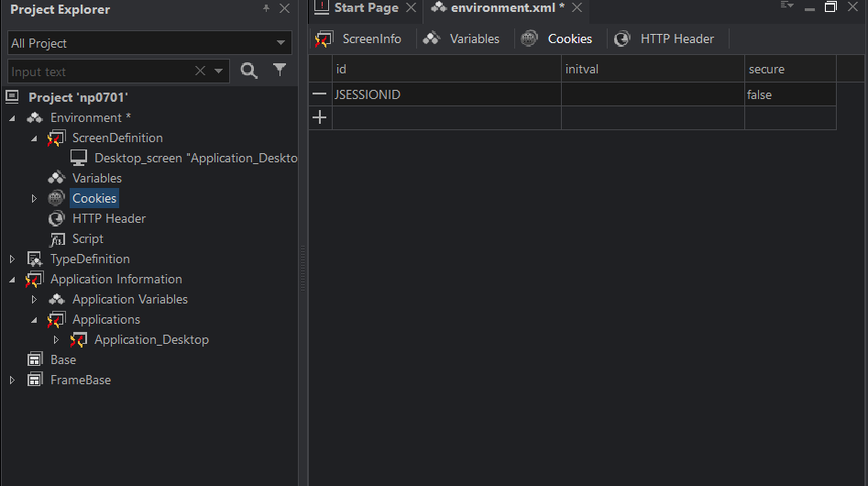Close the environment.xml tab
The image size is (868, 486).
pyautogui.click(x=577, y=7)
